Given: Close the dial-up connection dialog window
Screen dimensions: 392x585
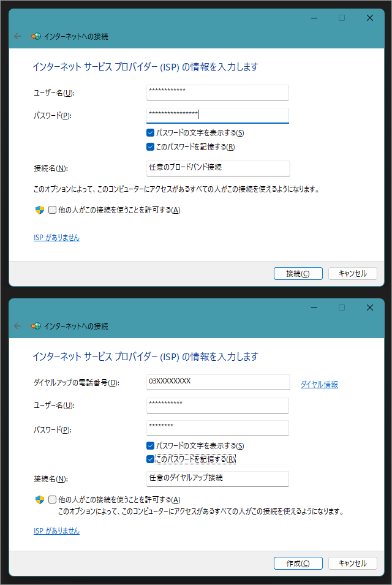Looking at the screenshot, I should point(369,308).
